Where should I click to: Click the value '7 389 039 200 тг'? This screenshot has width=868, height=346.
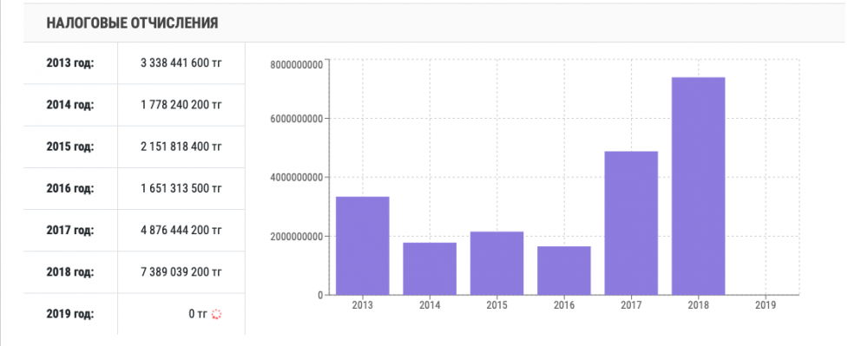(181, 272)
